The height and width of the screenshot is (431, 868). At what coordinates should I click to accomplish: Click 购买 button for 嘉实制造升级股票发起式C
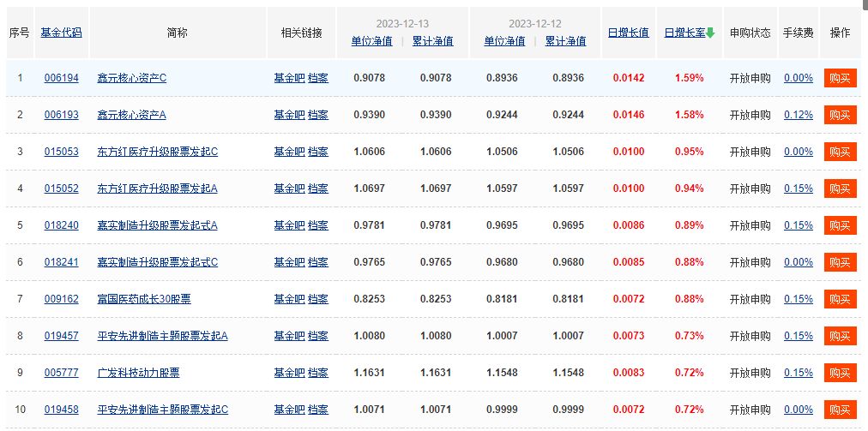click(840, 262)
